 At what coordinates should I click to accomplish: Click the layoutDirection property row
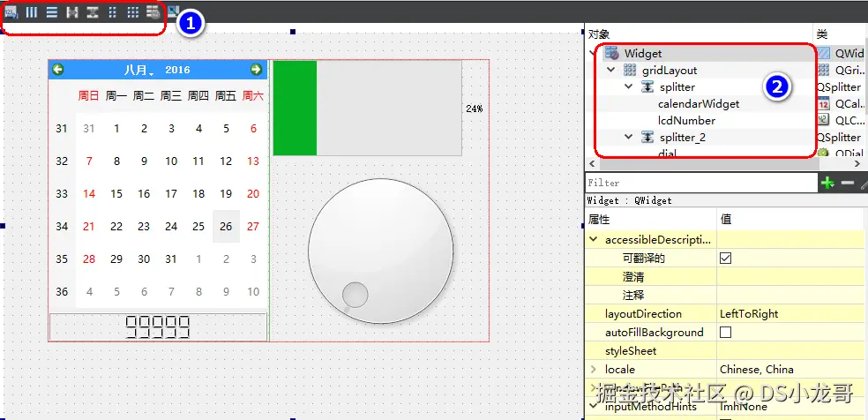click(726, 314)
